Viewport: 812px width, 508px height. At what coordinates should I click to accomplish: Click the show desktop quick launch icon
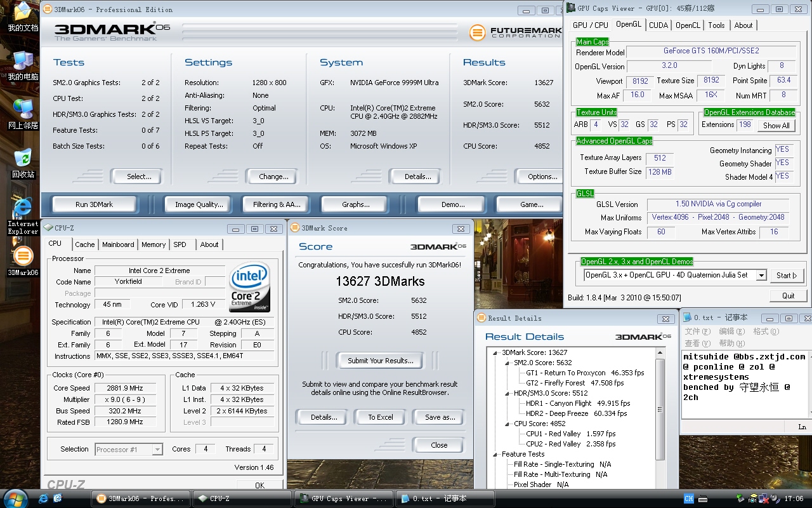[x=59, y=498]
